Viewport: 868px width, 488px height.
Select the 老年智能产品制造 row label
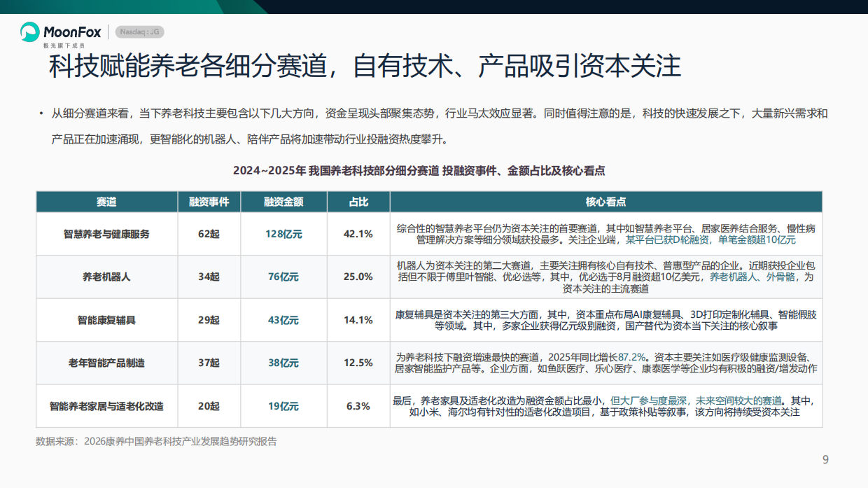pyautogui.click(x=106, y=363)
